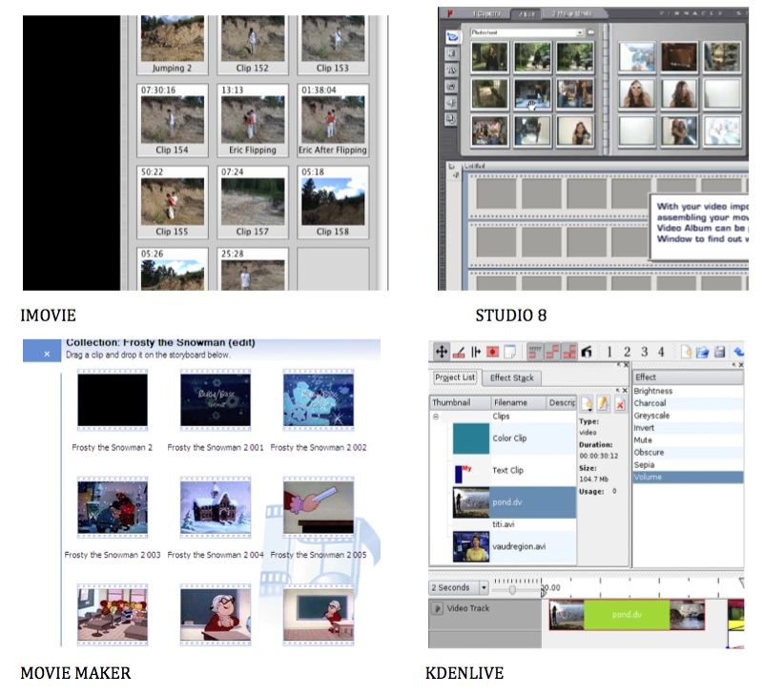Open the 2 Seconds zoom dropdown
The image size is (784, 695).
coord(484,587)
